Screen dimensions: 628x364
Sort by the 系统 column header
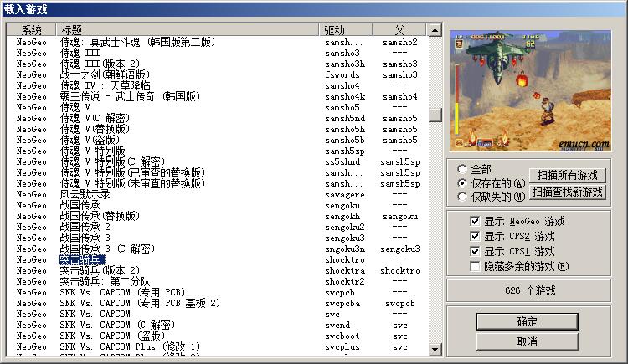click(x=31, y=30)
